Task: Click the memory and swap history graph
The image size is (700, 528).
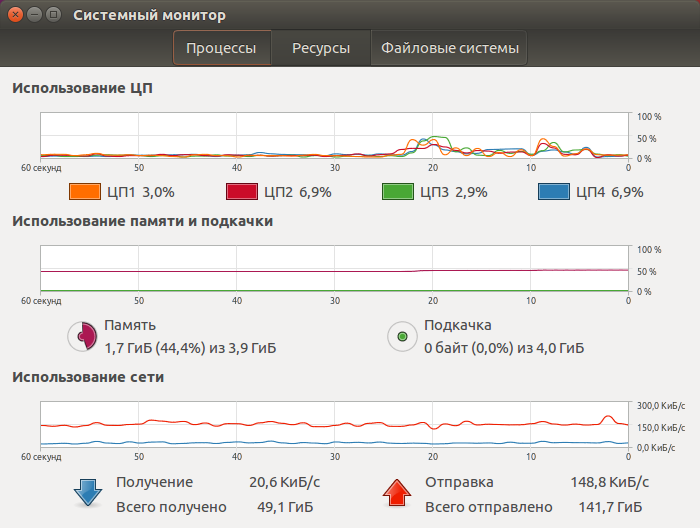Action: click(x=334, y=268)
